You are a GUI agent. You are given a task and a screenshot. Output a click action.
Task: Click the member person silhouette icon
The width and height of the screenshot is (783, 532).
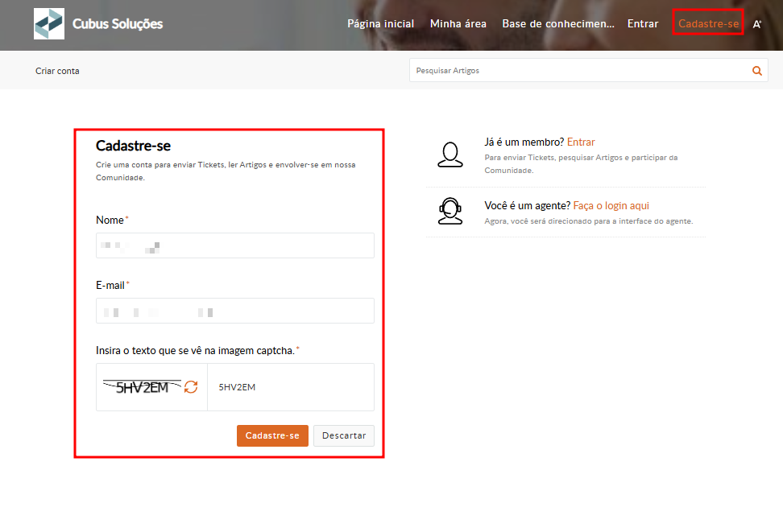point(450,153)
